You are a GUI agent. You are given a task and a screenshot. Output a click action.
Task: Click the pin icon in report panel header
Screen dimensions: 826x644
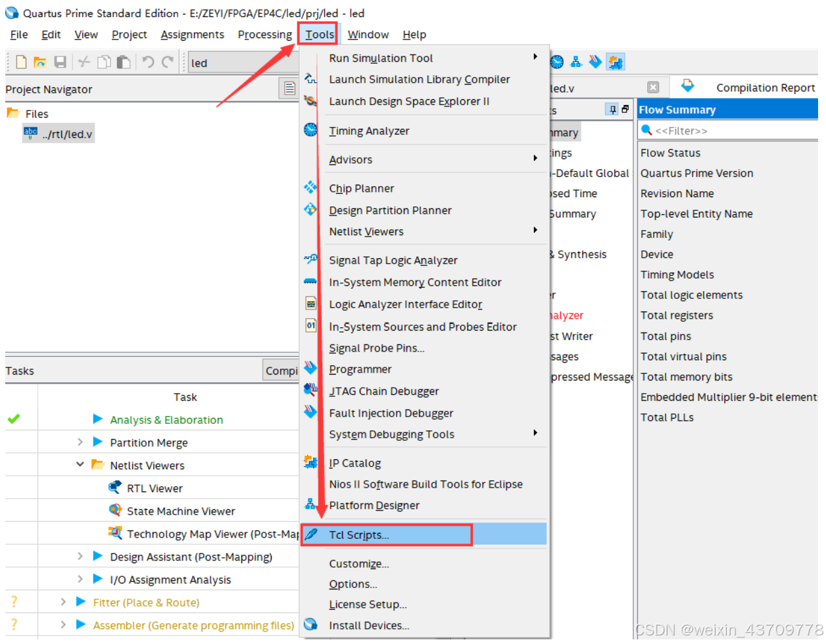[x=612, y=110]
